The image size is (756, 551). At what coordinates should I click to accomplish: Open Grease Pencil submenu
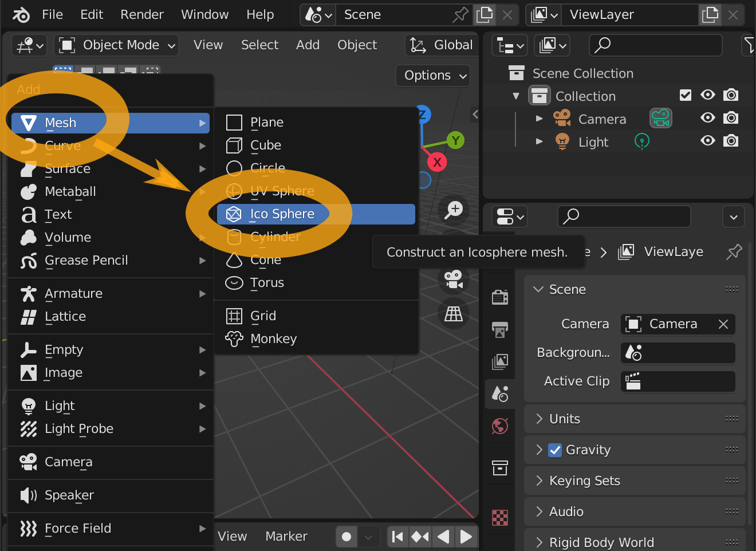111,261
